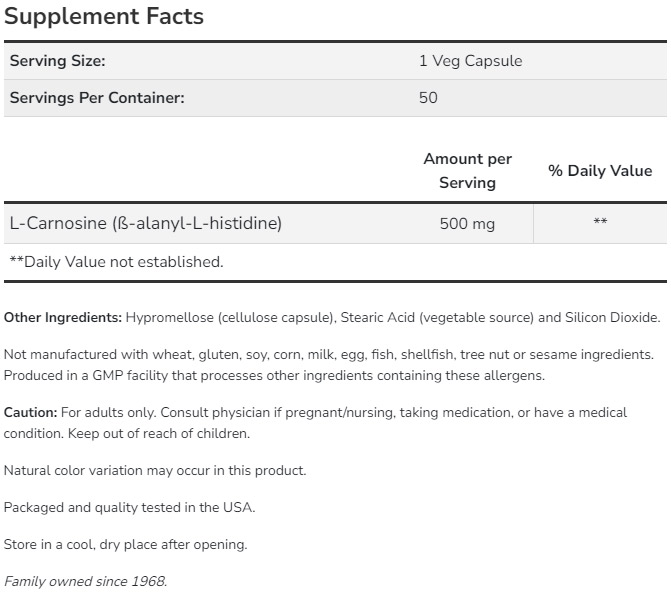Click the Other Ingredients bold label
Screen dimensions: 671x592
63,317
